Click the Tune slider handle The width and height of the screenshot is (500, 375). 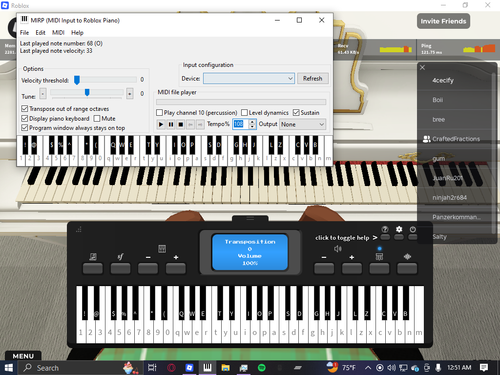click(87, 92)
